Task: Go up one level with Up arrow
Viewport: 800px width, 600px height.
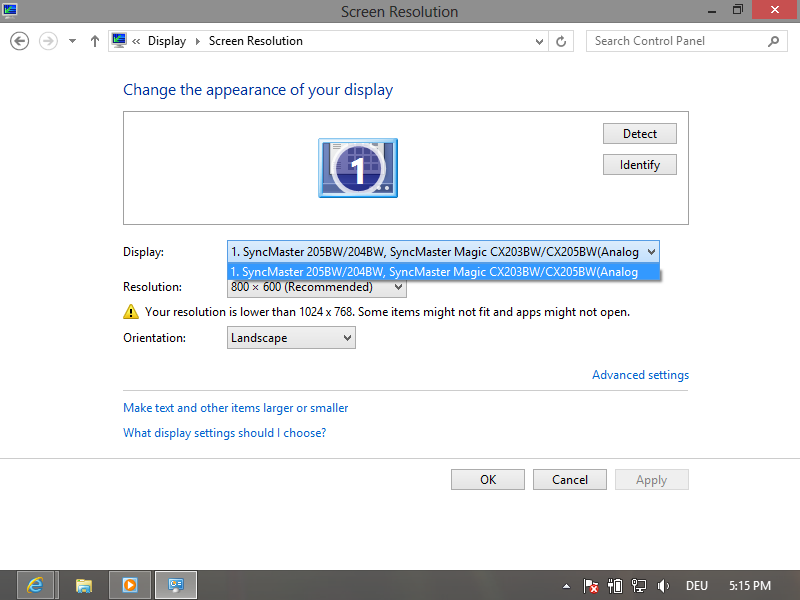Action: click(94, 41)
